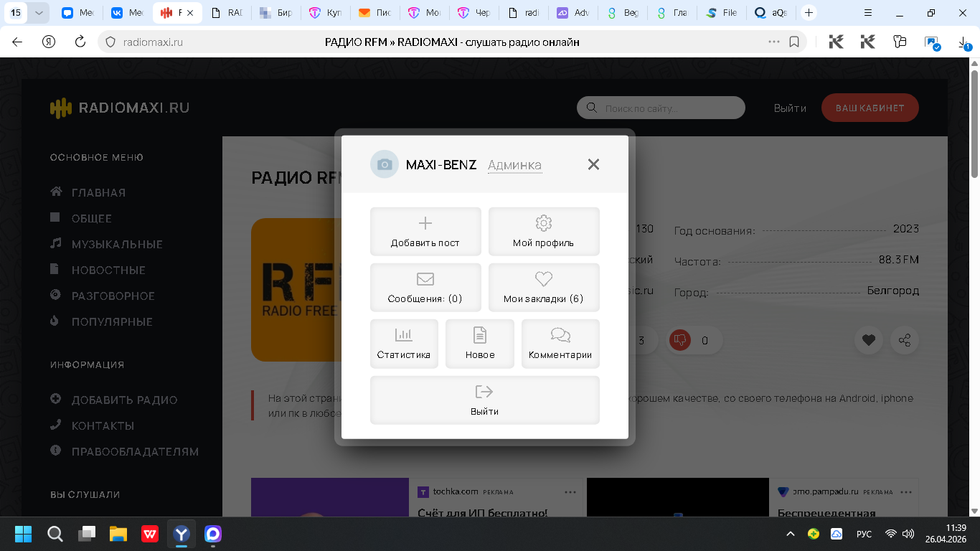980x551 pixels.
Task: Focus the Поиск по сайту search field
Action: 661,108
